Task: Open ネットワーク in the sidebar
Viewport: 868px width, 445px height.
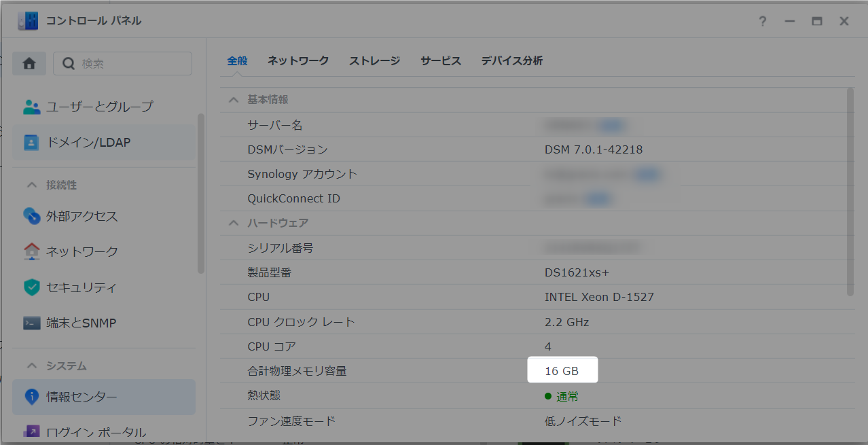Action: pyautogui.click(x=104, y=251)
